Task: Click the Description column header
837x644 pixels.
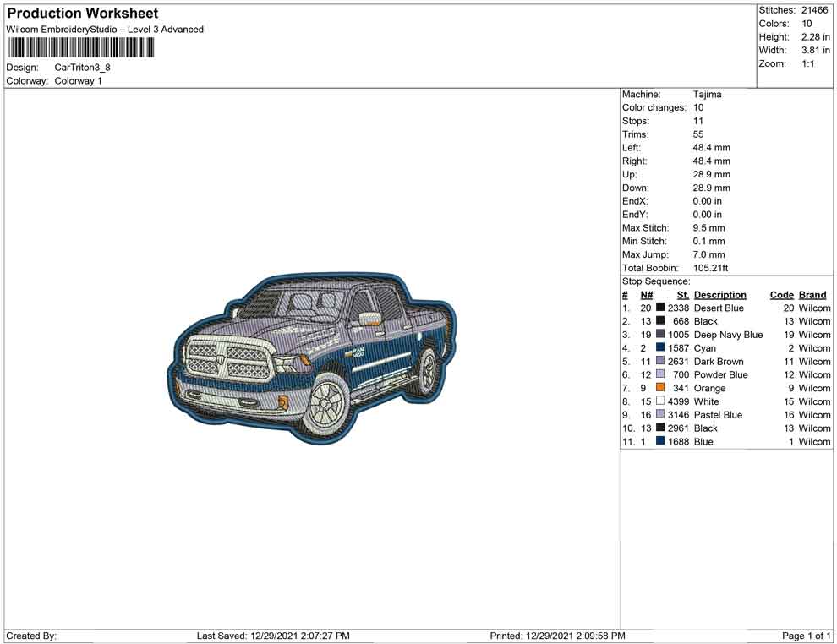Action: (x=719, y=294)
